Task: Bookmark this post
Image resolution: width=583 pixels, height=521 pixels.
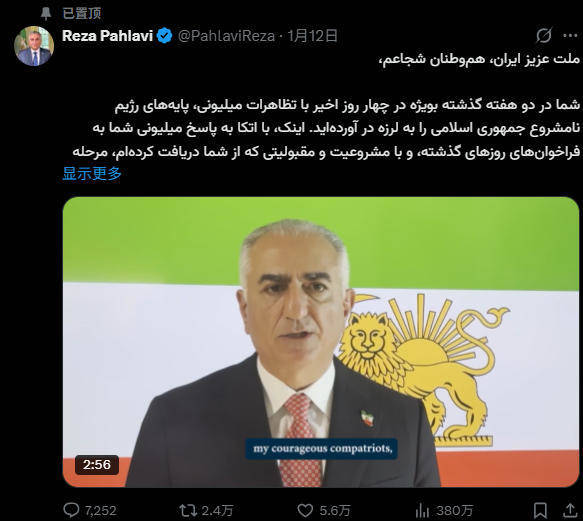Action: click(540, 510)
